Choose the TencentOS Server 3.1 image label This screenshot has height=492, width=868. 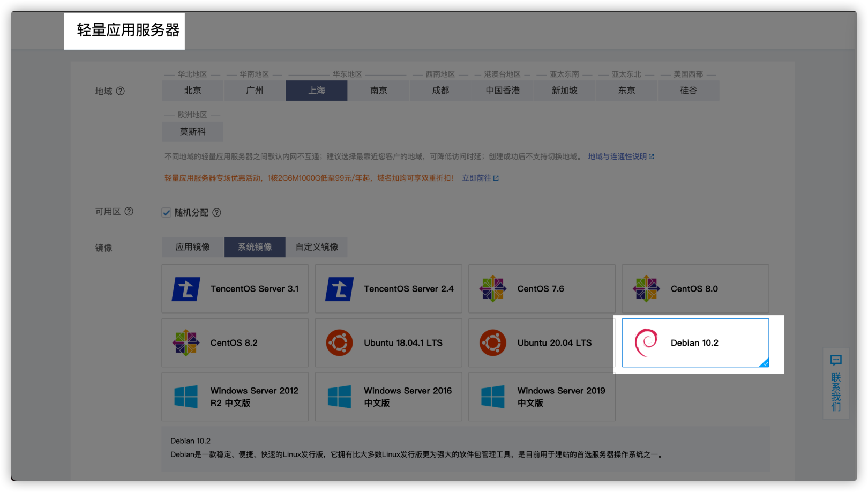255,289
